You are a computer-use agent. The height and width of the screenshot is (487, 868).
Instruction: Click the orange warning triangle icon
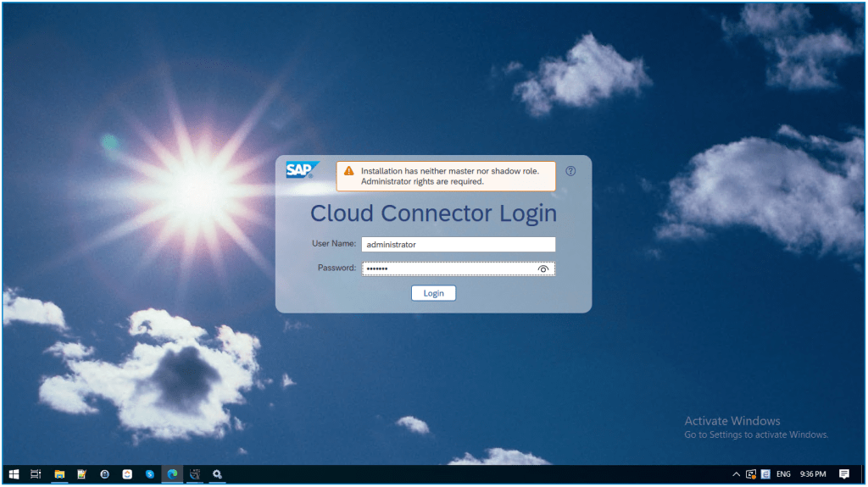tap(348, 170)
